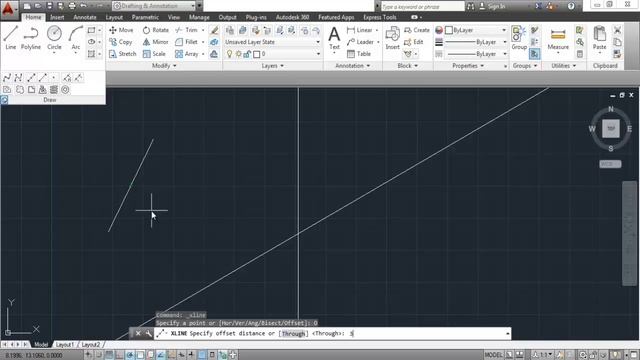Image resolution: width=640 pixels, height=360 pixels.
Task: Open the layer 0 selection dropdown
Action: coord(318,54)
